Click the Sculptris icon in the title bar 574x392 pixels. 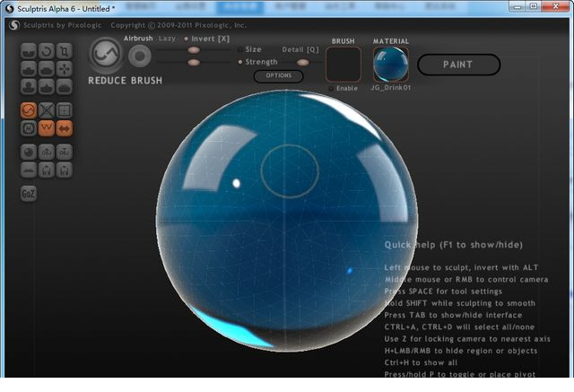click(x=9, y=8)
